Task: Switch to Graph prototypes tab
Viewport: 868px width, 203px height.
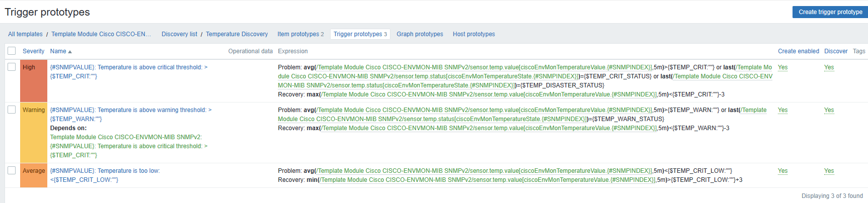Action: coord(420,34)
